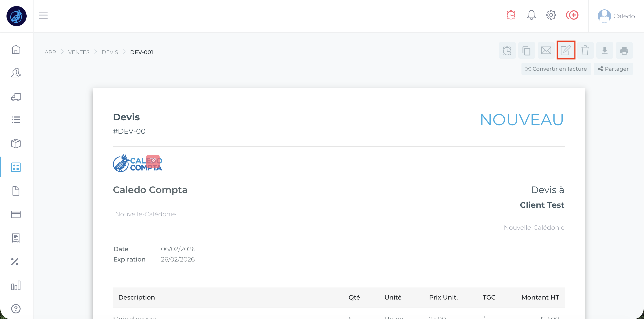Duplicate the quote with copy icon
644x319 pixels.
[x=527, y=50]
